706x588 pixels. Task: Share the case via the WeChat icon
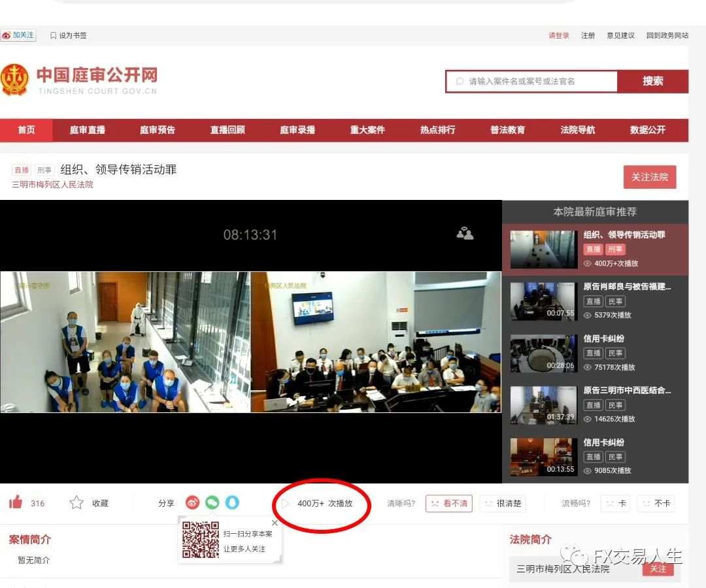(x=212, y=502)
